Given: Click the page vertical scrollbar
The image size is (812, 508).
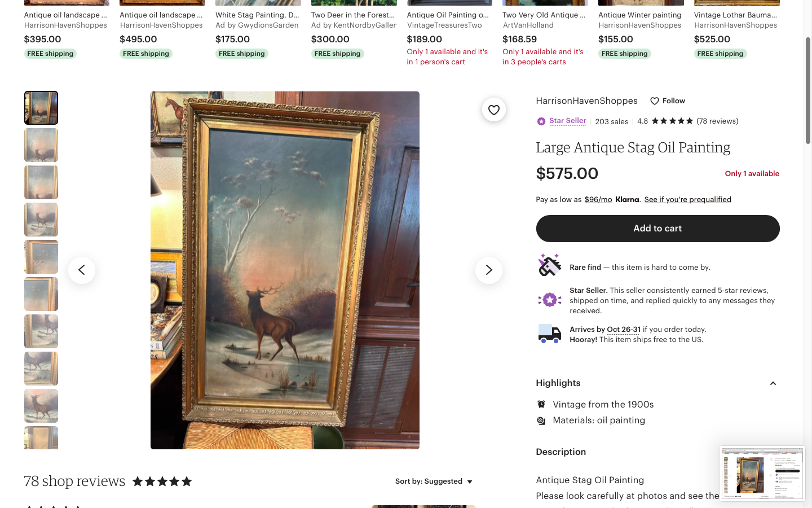Looking at the screenshot, I should coord(807,90).
